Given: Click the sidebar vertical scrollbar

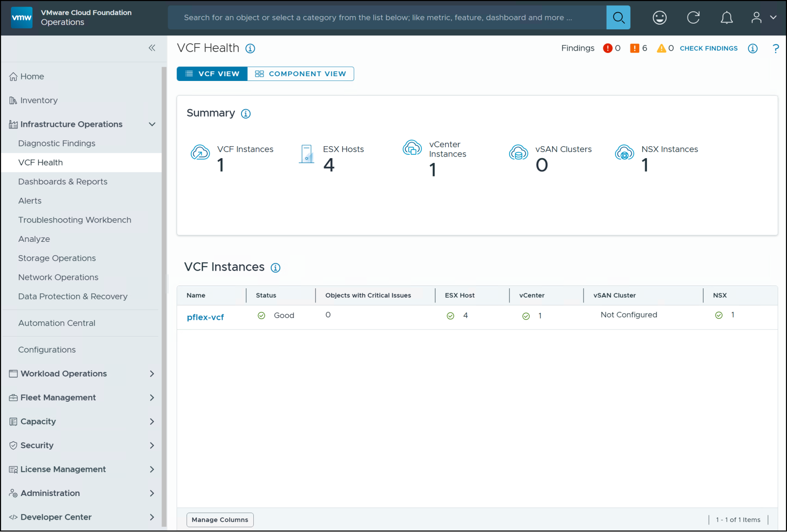Looking at the screenshot, I should [164, 296].
